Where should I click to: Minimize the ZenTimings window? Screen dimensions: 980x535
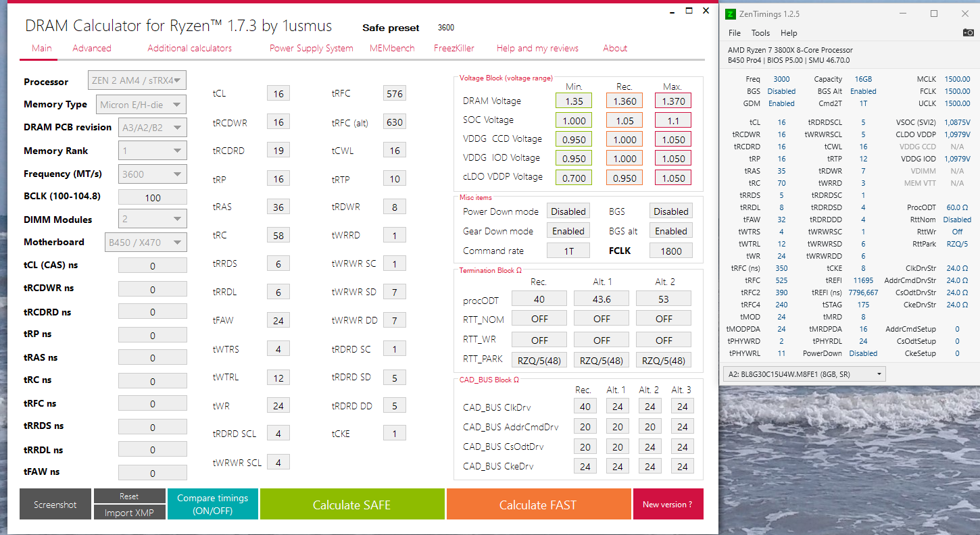coord(904,14)
